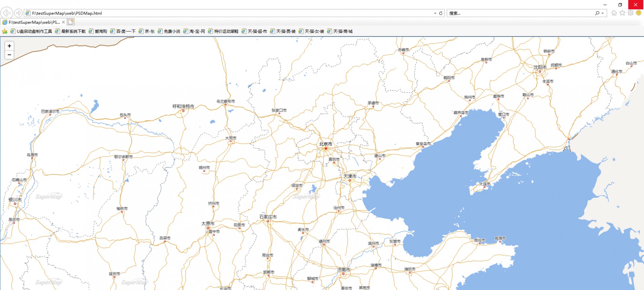Image resolution: width=644 pixels, height=290 pixels.
Task: Zoom out the map with minus button
Action: pyautogui.click(x=9, y=55)
